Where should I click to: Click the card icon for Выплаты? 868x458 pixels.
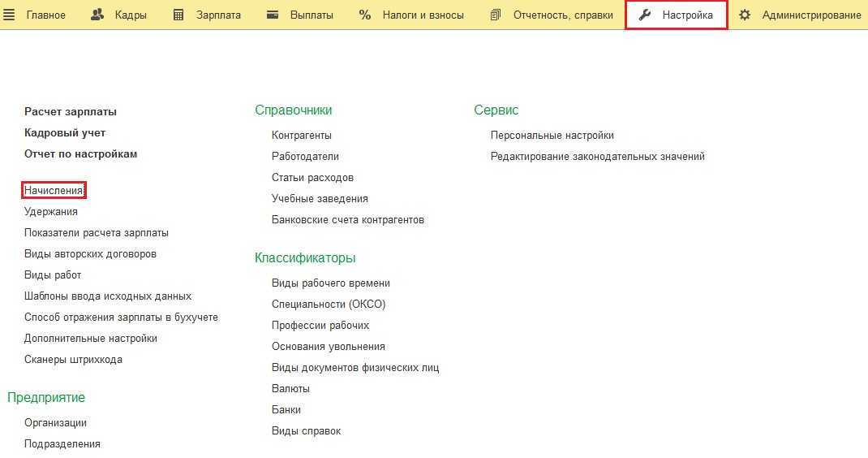click(x=273, y=15)
